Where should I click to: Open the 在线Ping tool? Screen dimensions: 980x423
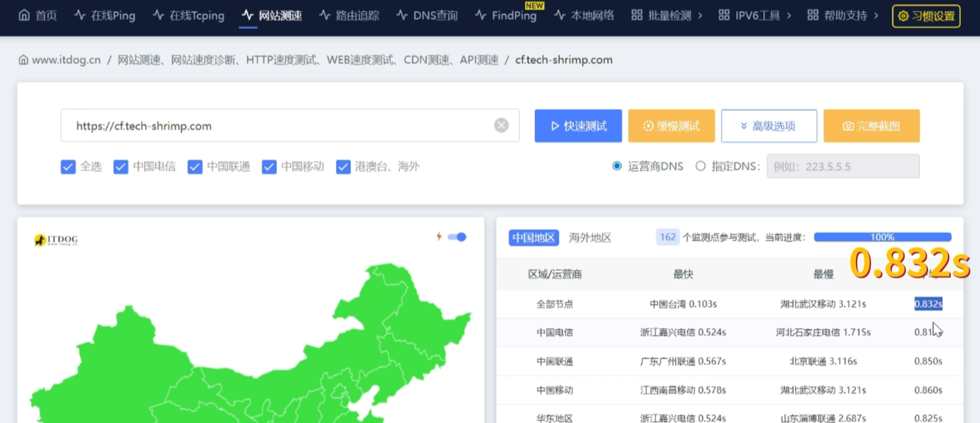coord(105,16)
